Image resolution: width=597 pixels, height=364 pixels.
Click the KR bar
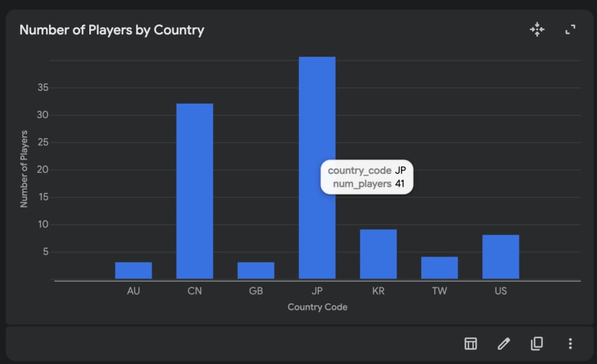pos(378,255)
